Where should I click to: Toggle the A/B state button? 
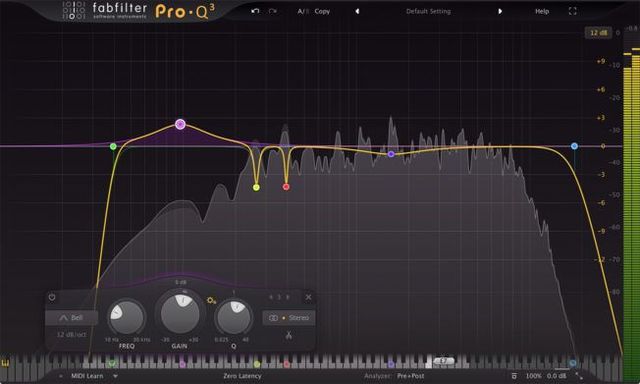click(303, 11)
